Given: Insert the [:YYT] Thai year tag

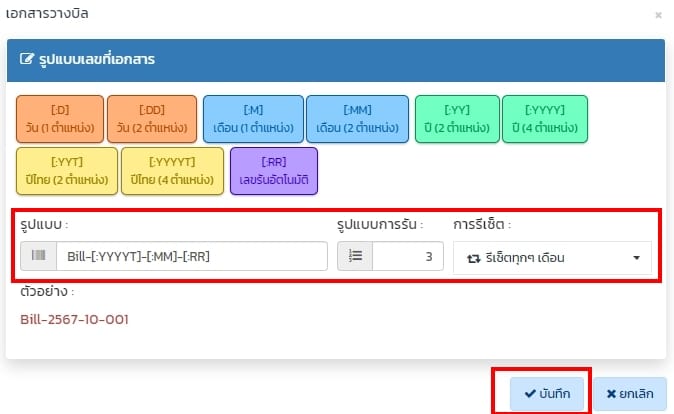Looking at the screenshot, I should pos(63,171).
